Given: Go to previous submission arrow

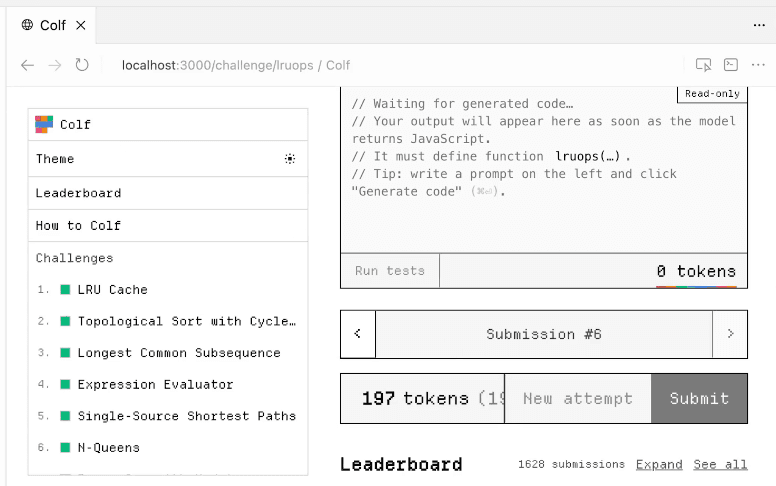Looking at the screenshot, I should pyautogui.click(x=358, y=334).
